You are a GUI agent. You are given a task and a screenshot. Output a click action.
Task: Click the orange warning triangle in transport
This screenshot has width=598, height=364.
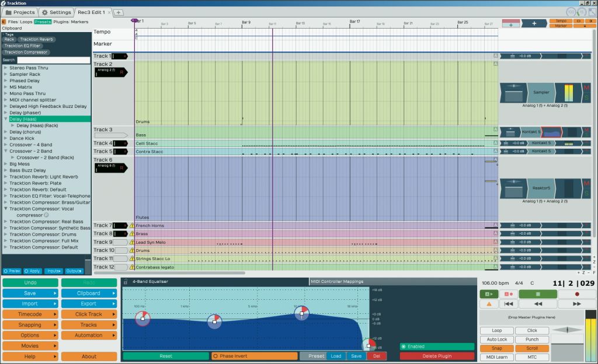pyautogui.click(x=489, y=304)
